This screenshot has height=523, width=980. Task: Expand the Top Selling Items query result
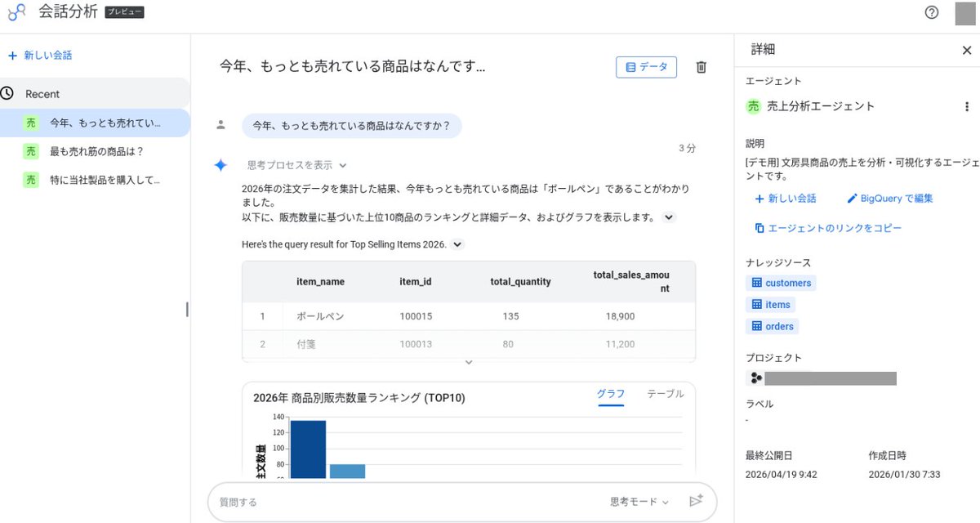(457, 244)
